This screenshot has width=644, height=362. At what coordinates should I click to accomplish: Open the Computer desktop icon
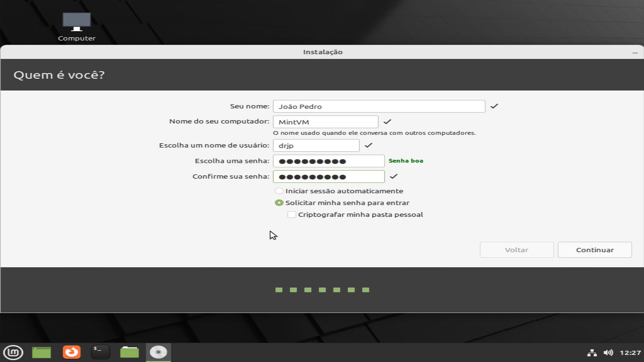pos(76,26)
